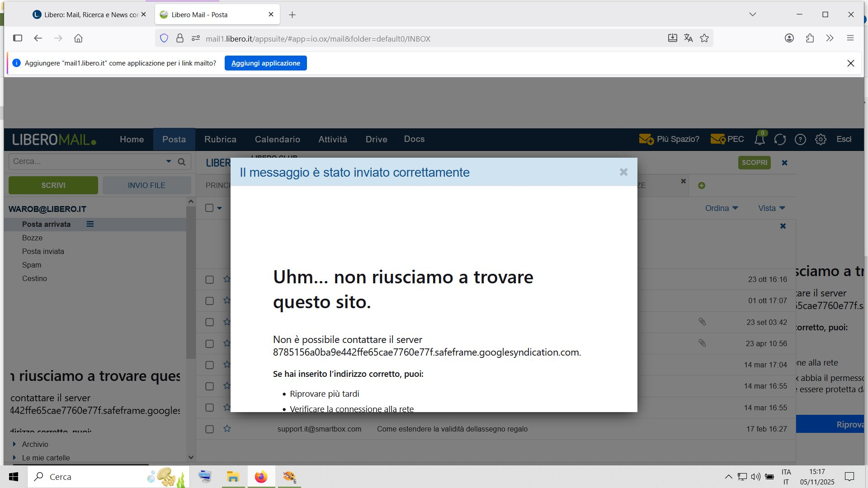Click Posta arrivata folder menu icon
868x488 pixels.
click(x=90, y=224)
